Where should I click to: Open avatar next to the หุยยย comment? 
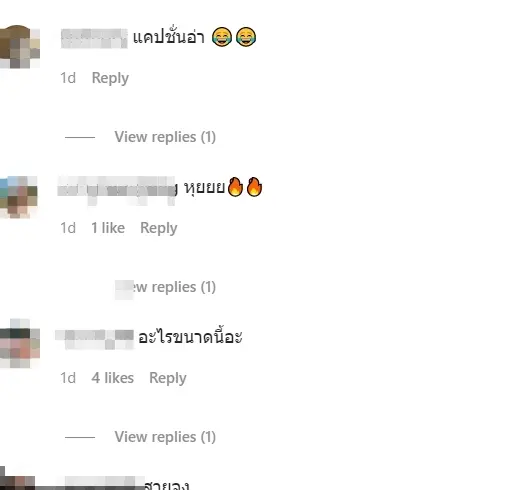tap(19, 197)
